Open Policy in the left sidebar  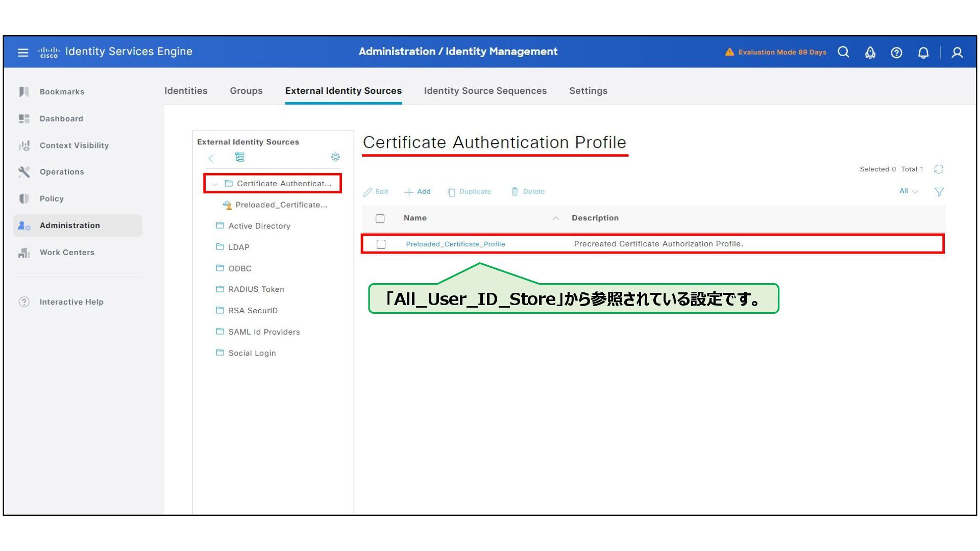pos(52,199)
